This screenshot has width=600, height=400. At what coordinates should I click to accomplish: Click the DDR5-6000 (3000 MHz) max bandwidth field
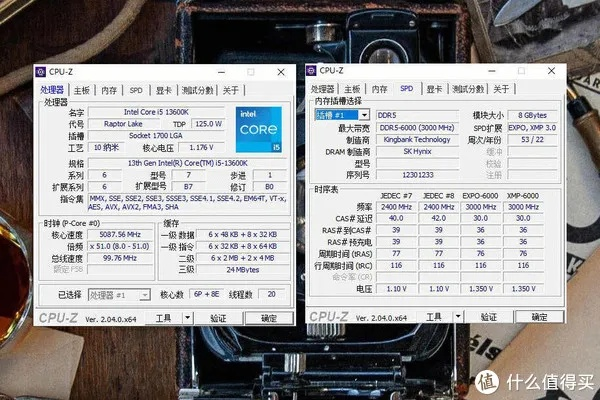pos(417,128)
